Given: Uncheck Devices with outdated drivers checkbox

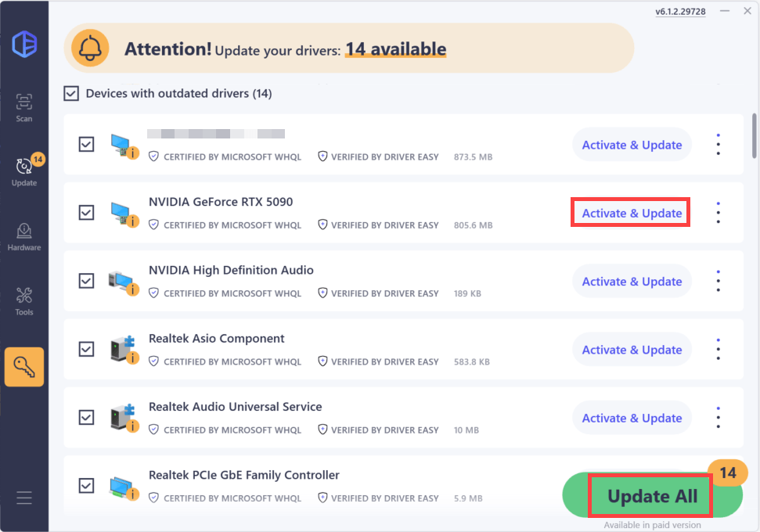Looking at the screenshot, I should coord(71,93).
